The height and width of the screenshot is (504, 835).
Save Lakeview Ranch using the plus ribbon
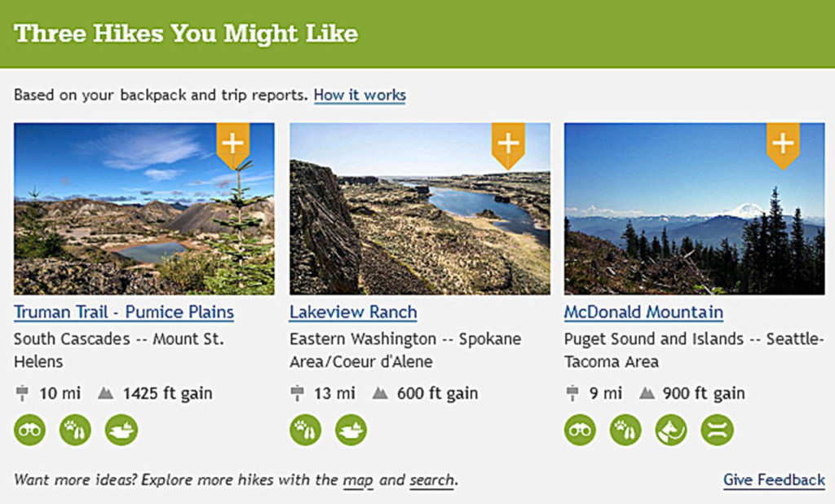click(x=508, y=144)
